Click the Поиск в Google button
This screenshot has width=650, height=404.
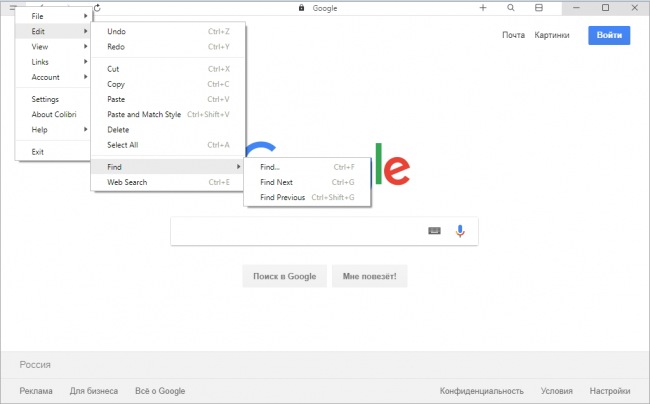(284, 276)
